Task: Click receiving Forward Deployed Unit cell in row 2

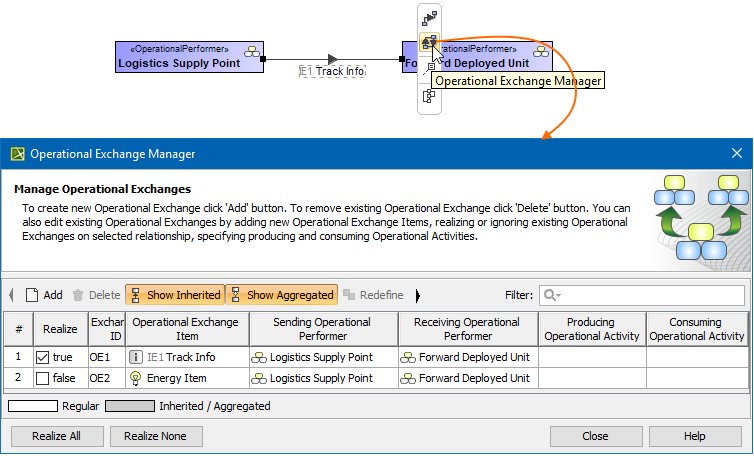Action: (x=468, y=379)
